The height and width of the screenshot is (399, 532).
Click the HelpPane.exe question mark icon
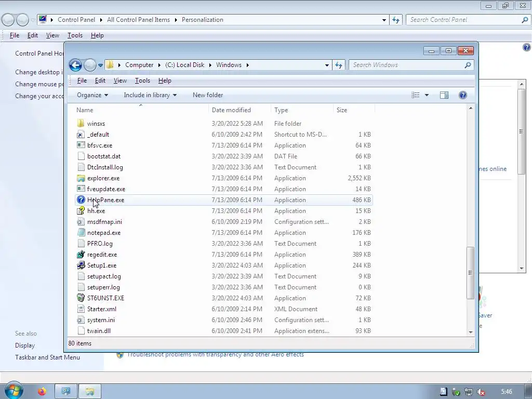[x=81, y=200]
